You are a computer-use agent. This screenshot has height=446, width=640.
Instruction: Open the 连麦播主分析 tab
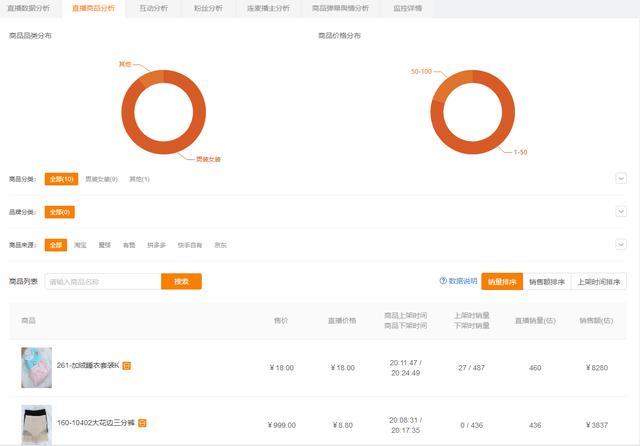click(268, 8)
